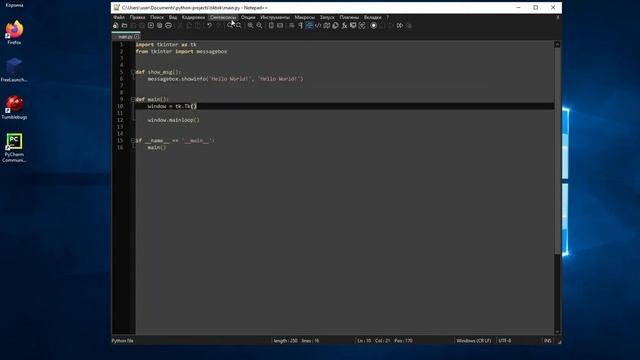The image size is (640, 360).
Task: Open the Document Map toolbar icon
Action: pyautogui.click(x=327, y=25)
